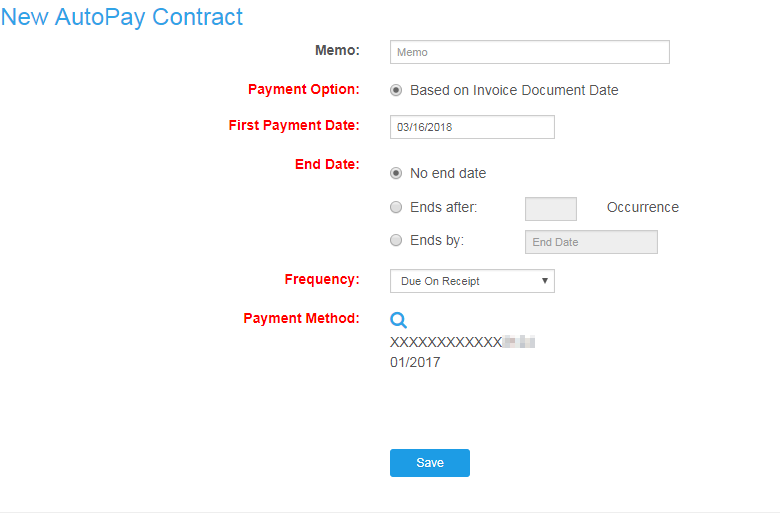Choose the No end date radio option
Viewport: 780px width, 515px height.
pos(396,173)
